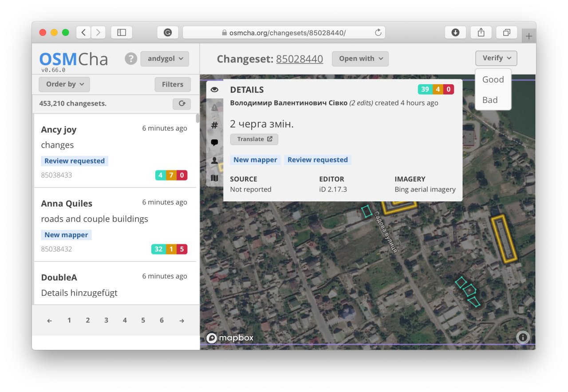
Task: Click the map info attribution icon
Action: coord(523,337)
